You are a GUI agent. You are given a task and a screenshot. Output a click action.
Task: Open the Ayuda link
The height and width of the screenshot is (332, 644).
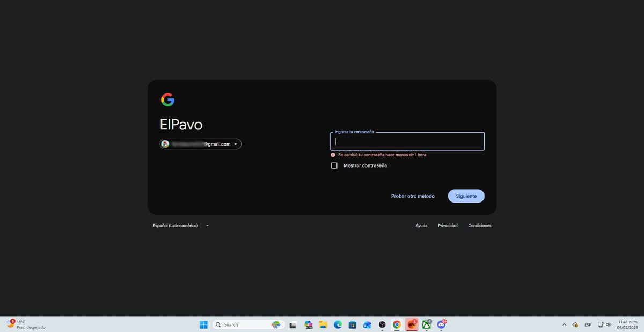click(421, 225)
